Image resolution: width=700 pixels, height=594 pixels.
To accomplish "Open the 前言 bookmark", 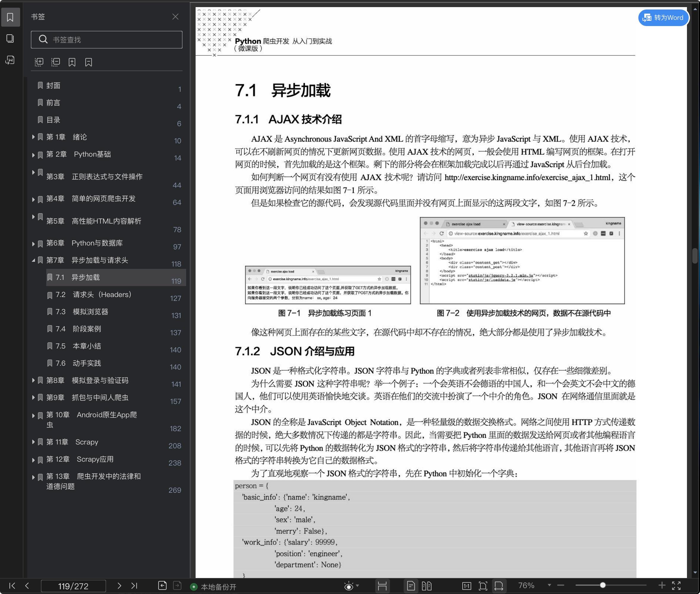I will point(53,103).
